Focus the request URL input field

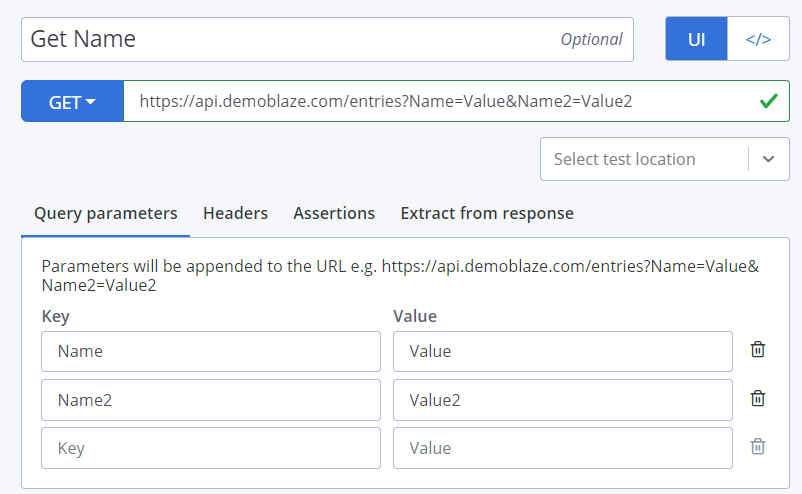pyautogui.click(x=456, y=101)
